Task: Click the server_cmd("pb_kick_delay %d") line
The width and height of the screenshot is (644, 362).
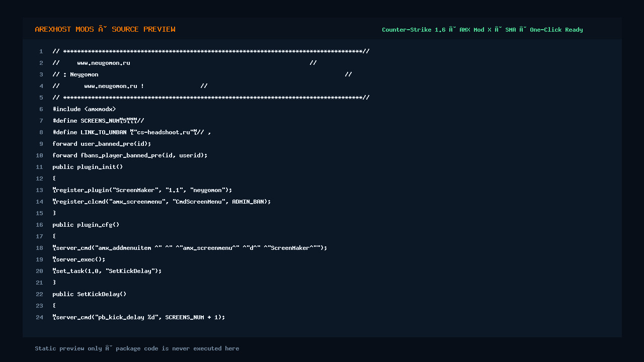Action: (139, 317)
